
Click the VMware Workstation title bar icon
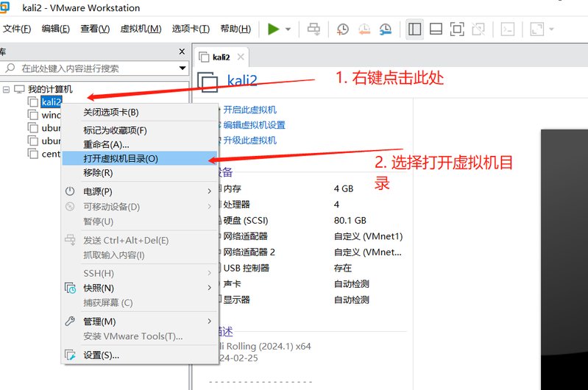(4, 7)
